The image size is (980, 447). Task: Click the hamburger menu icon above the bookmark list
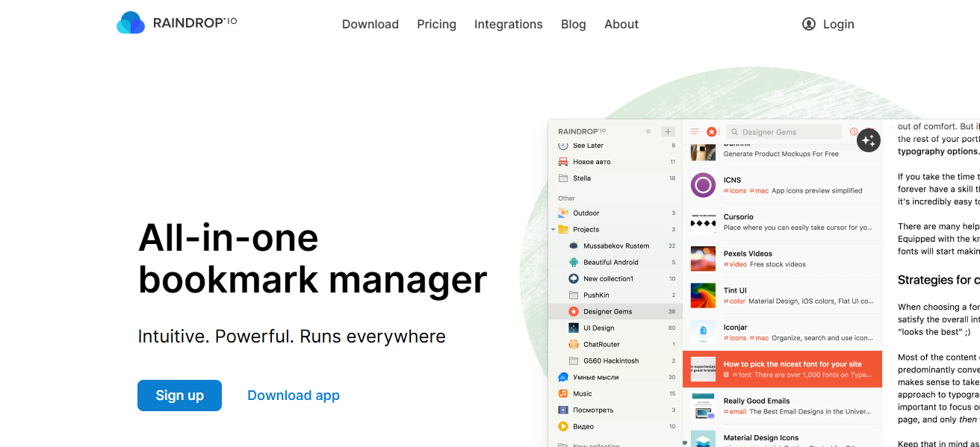[695, 131]
